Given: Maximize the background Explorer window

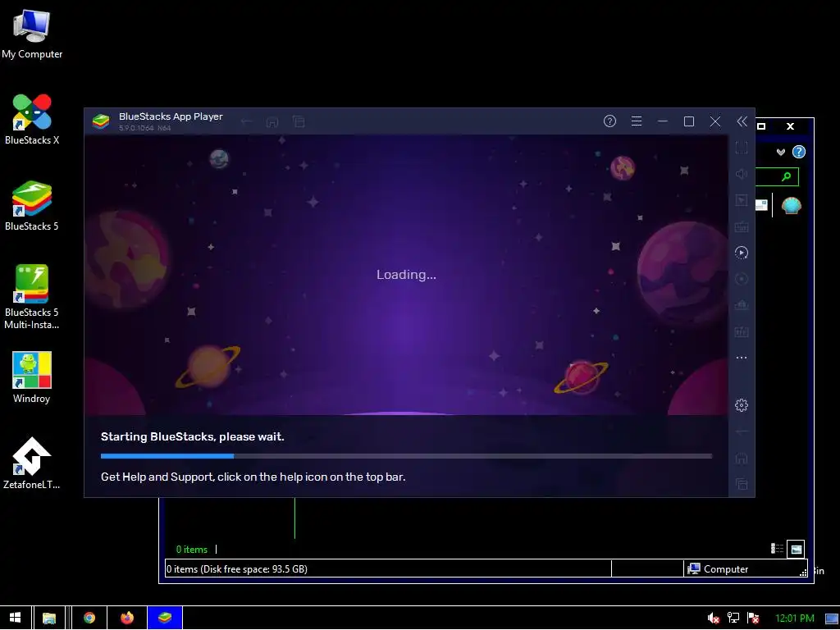Looking at the screenshot, I should [x=761, y=126].
